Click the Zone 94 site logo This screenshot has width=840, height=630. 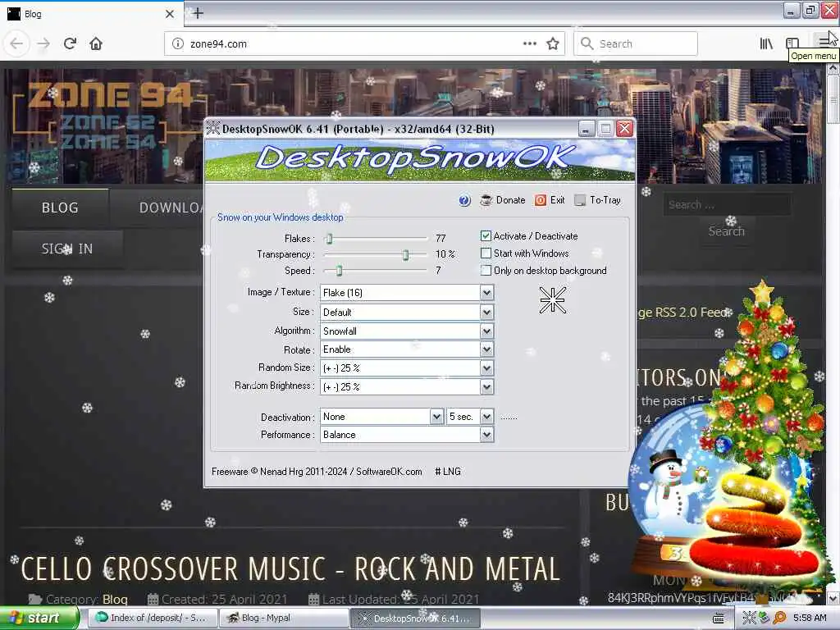109,116
